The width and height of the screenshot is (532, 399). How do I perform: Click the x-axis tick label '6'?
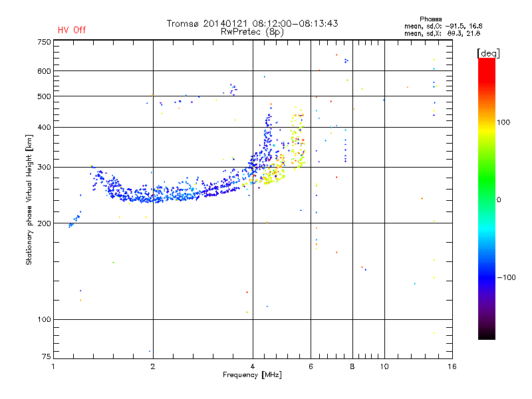point(311,366)
